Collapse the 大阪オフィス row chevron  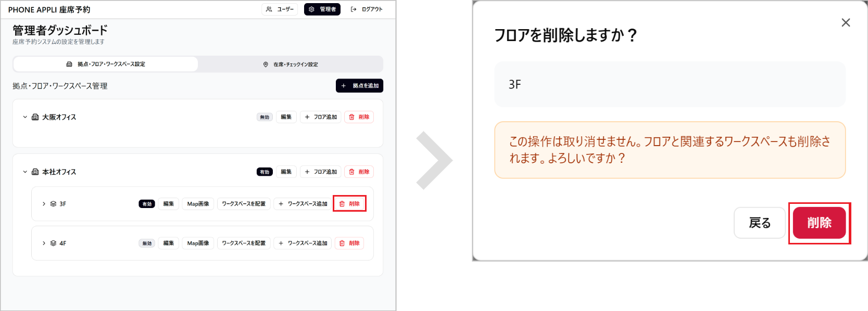(25, 117)
